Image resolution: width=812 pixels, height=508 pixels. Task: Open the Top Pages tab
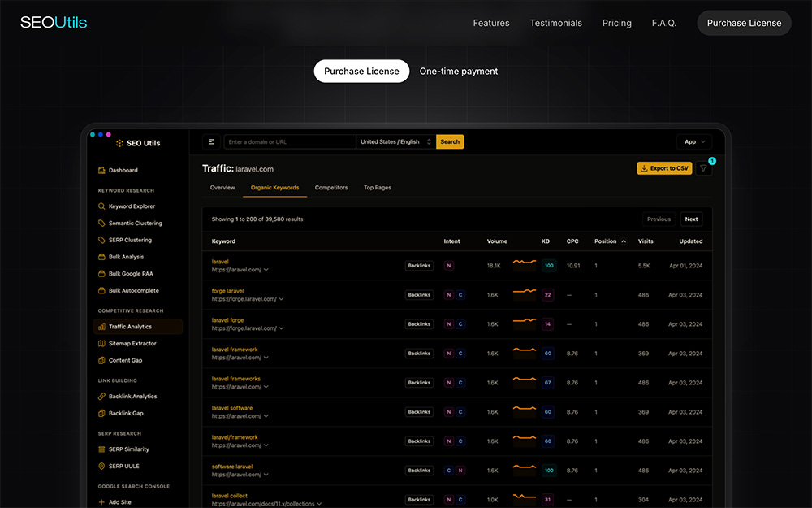378,188
